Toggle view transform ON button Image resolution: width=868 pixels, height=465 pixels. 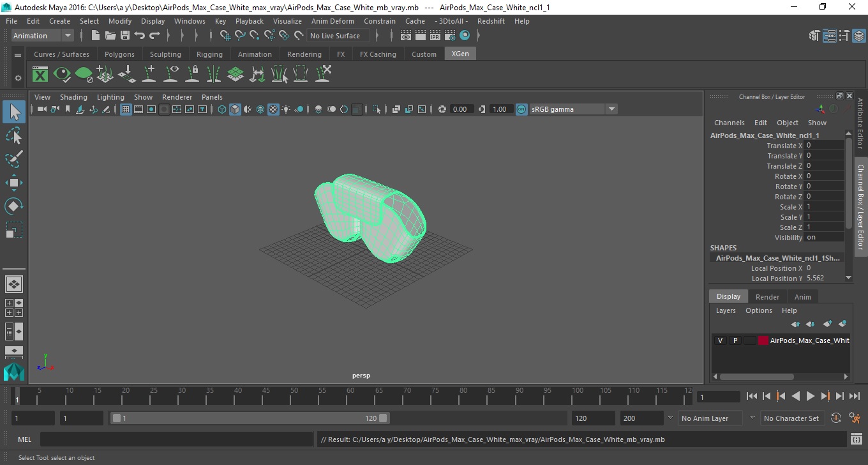[521, 109]
